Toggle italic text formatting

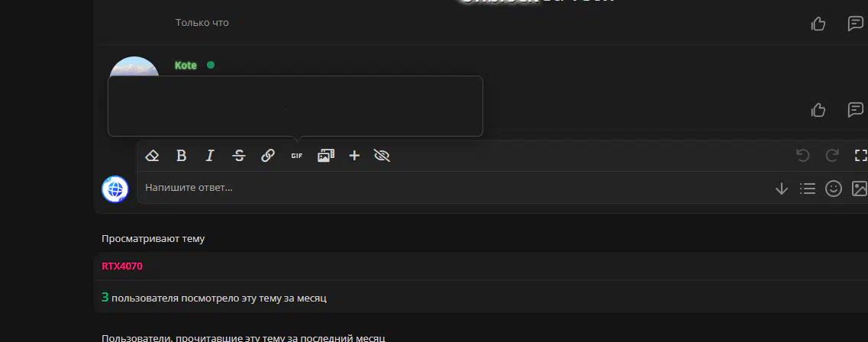tap(210, 156)
